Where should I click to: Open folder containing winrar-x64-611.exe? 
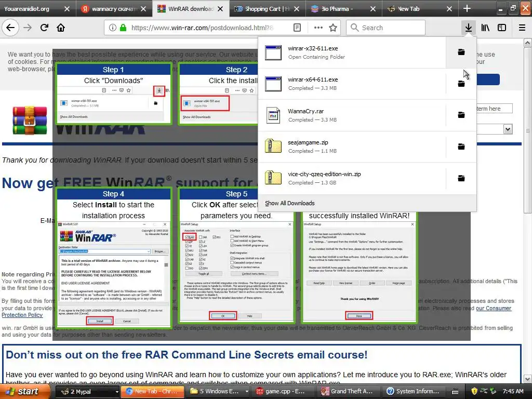coord(461,84)
